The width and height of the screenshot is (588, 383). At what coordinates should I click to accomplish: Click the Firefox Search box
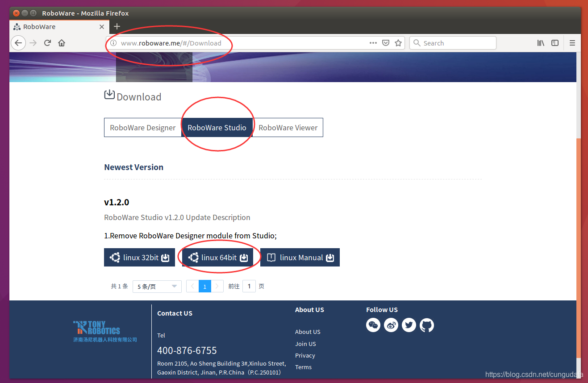(453, 43)
